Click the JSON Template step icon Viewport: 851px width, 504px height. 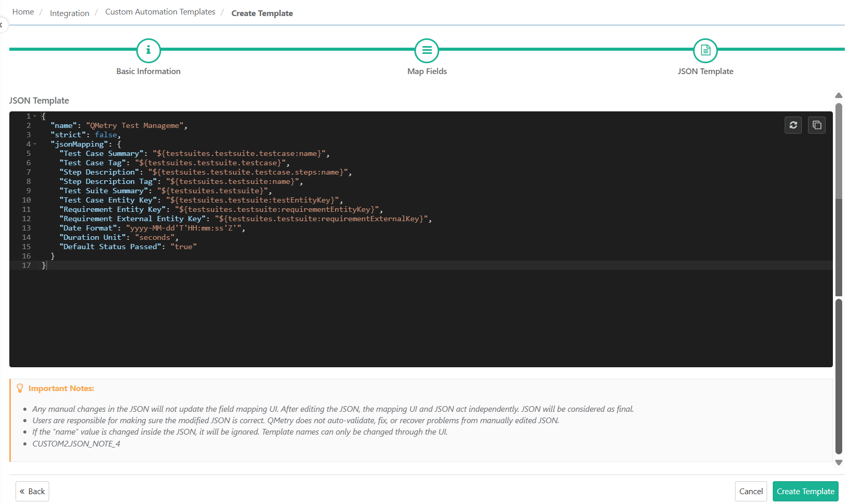tap(705, 50)
